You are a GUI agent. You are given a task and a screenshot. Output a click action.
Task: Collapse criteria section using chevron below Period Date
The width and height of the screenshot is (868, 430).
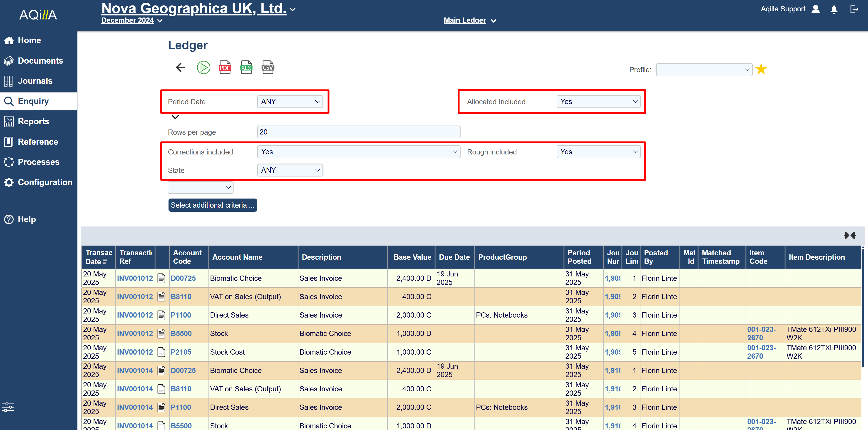[x=175, y=117]
